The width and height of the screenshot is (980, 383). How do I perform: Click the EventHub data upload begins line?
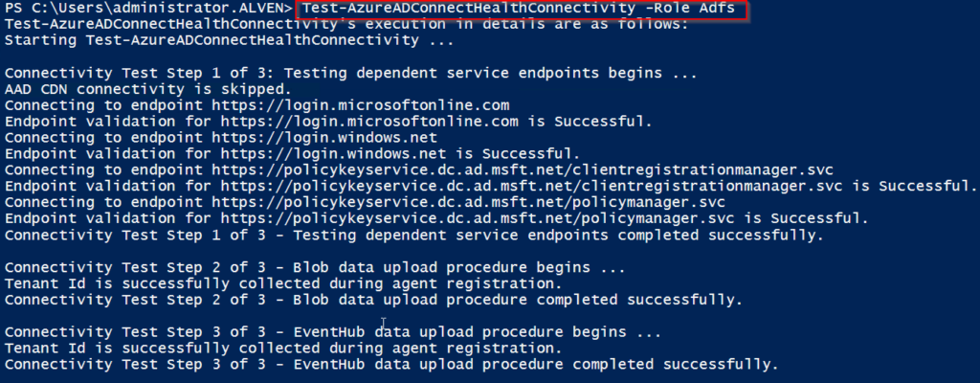[x=332, y=332]
